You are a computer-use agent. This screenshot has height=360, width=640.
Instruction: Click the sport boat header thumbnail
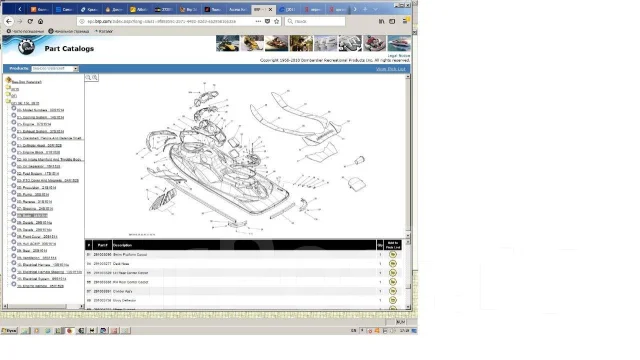[399, 43]
